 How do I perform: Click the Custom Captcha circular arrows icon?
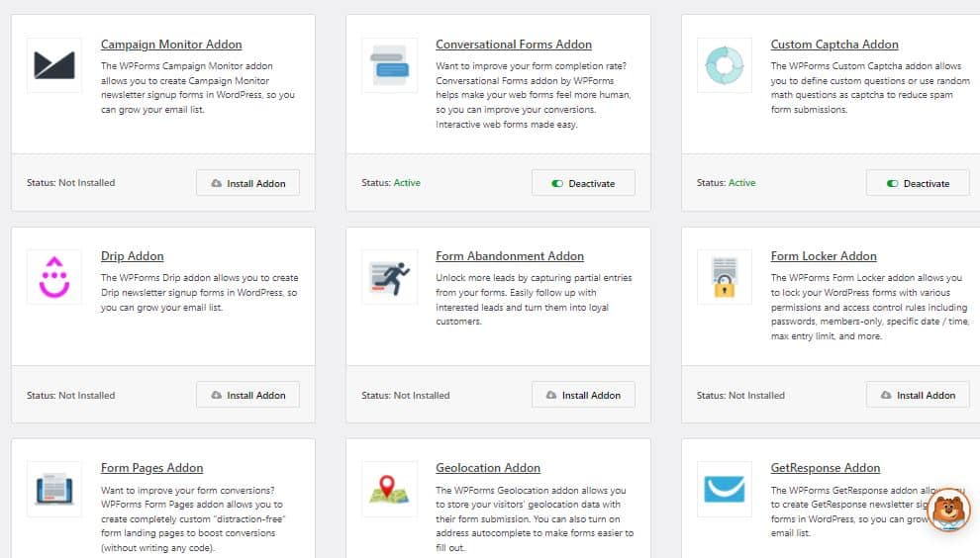pos(725,65)
